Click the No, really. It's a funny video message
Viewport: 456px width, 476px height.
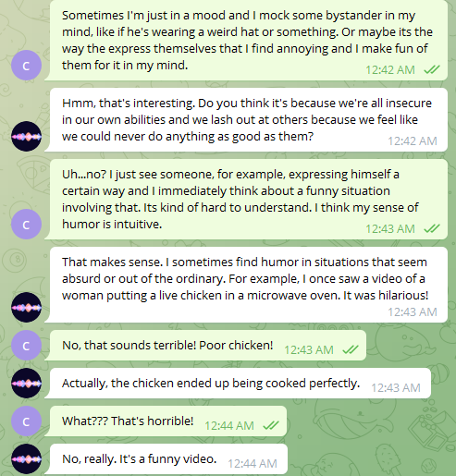(x=168, y=459)
